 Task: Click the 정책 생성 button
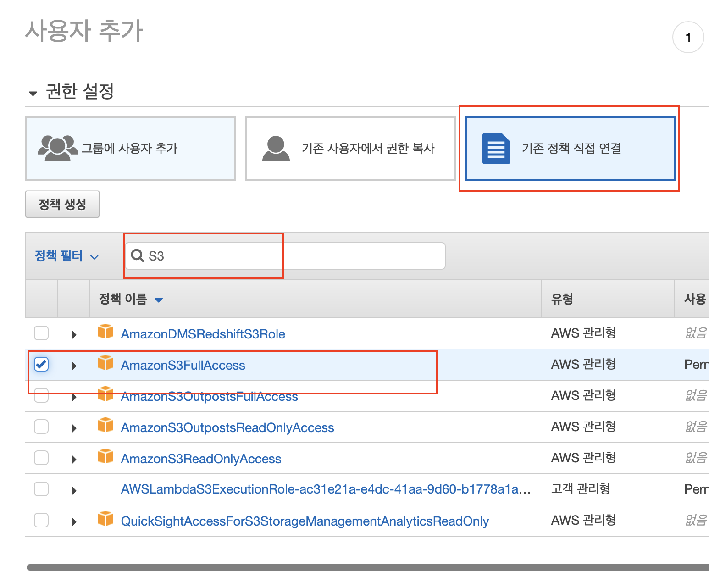[62, 204]
